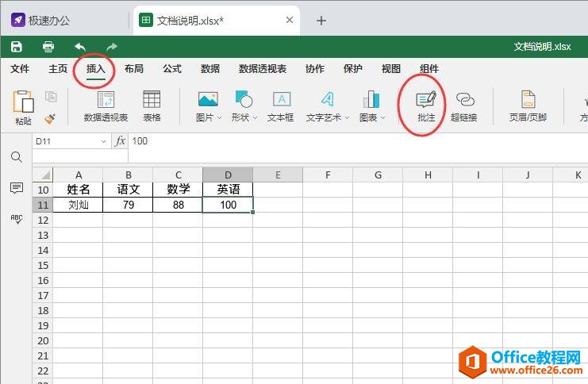588x384 pixels.
Task: Select row 11 header
Action: click(43, 205)
